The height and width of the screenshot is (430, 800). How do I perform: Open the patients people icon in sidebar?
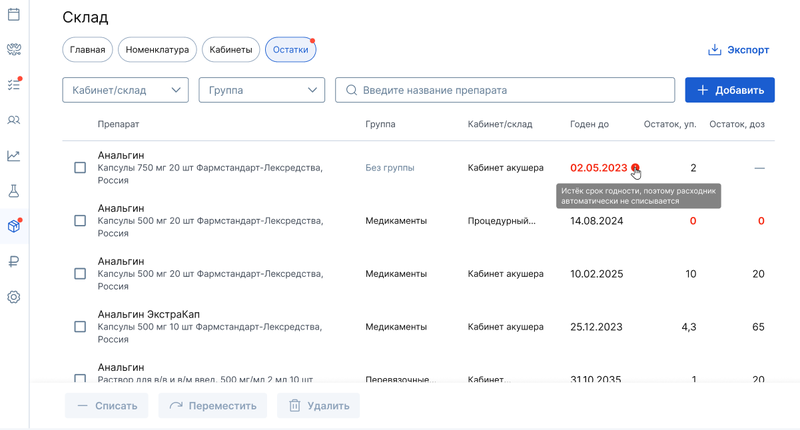(x=14, y=120)
